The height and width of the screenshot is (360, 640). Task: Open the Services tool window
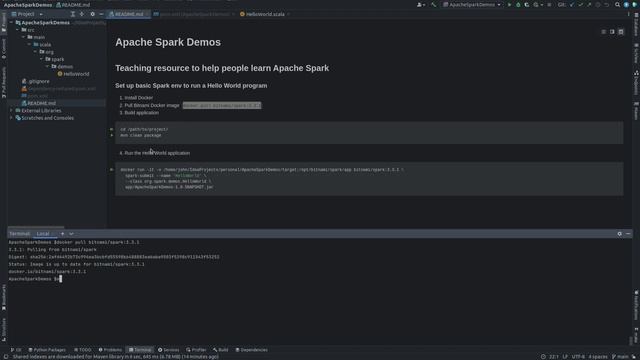click(x=169, y=350)
